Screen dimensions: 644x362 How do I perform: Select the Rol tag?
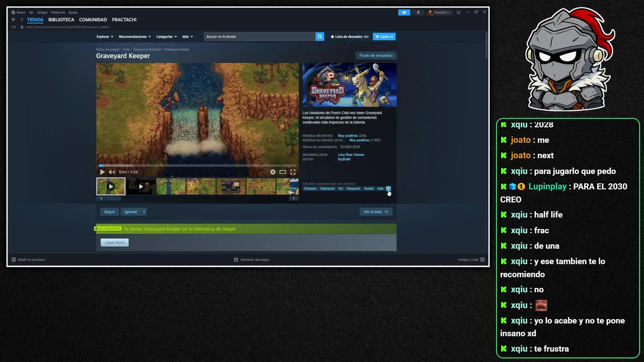click(x=341, y=189)
